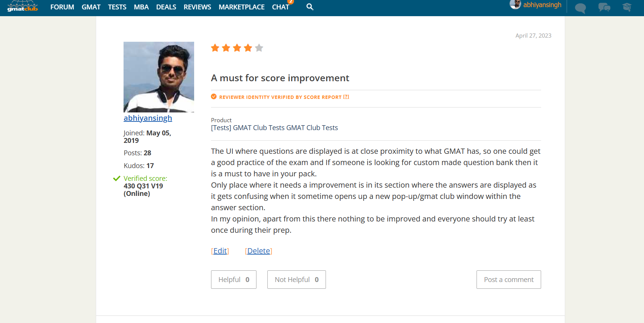Image resolution: width=644 pixels, height=323 pixels.
Task: Open the abhiyansingh profile link under the photo
Action: point(148,118)
